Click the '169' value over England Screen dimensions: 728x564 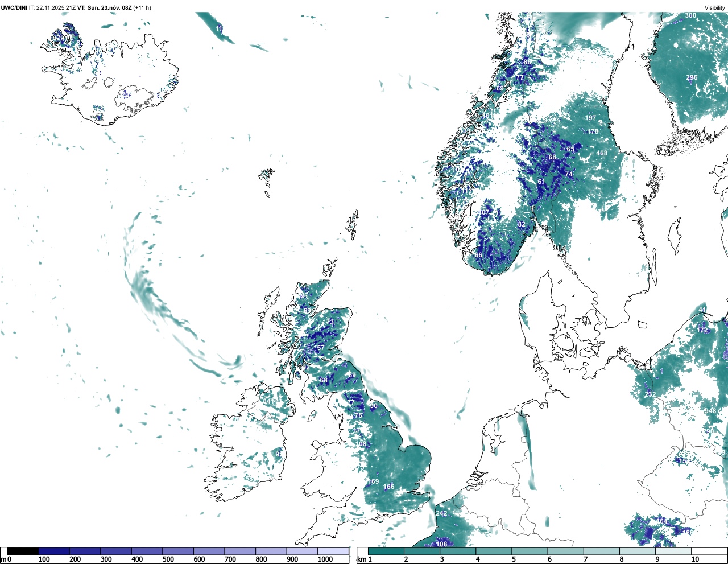(373, 481)
